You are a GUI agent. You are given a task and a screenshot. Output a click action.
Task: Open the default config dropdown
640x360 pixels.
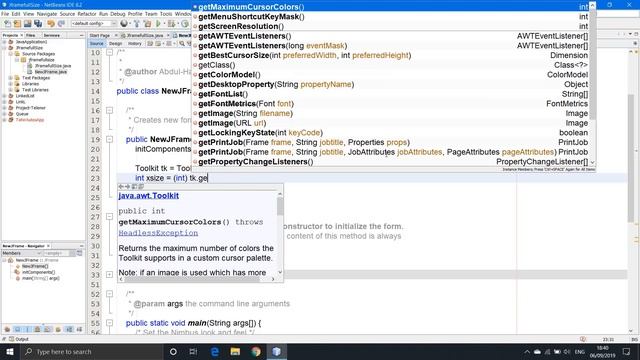pos(94,24)
